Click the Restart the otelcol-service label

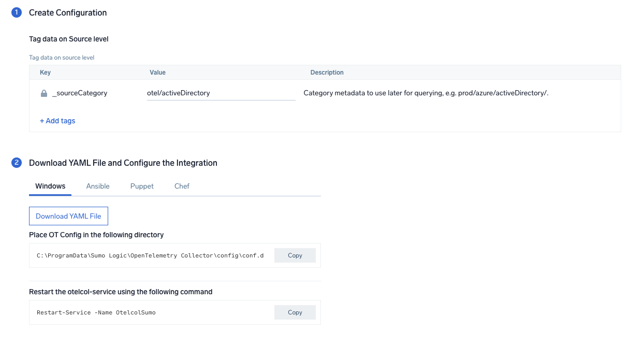tap(121, 292)
